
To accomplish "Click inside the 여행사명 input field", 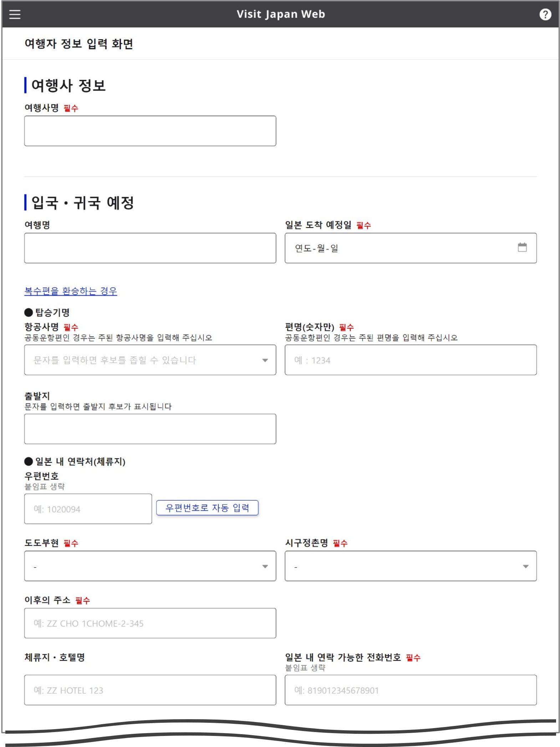I will 149,131.
